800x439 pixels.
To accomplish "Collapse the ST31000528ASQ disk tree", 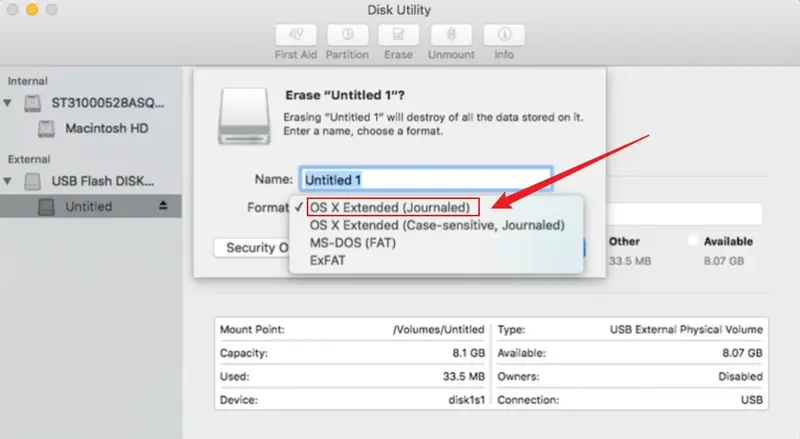I will point(7,103).
